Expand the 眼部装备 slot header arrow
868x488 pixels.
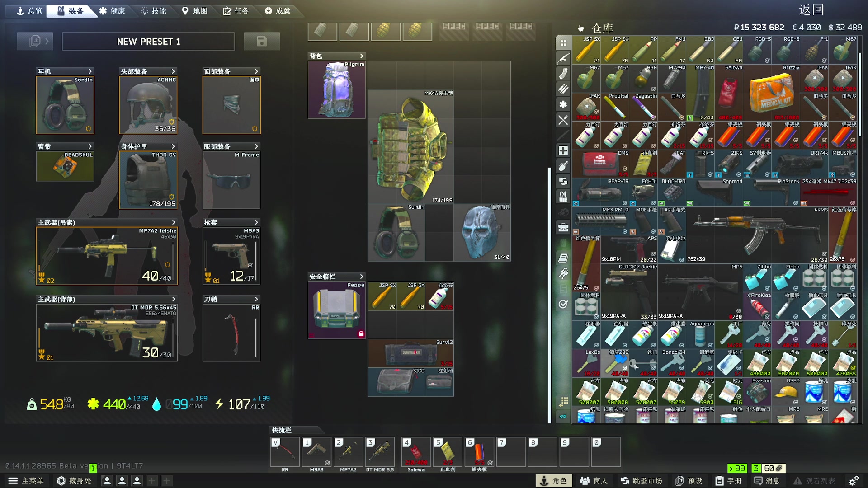tap(256, 146)
